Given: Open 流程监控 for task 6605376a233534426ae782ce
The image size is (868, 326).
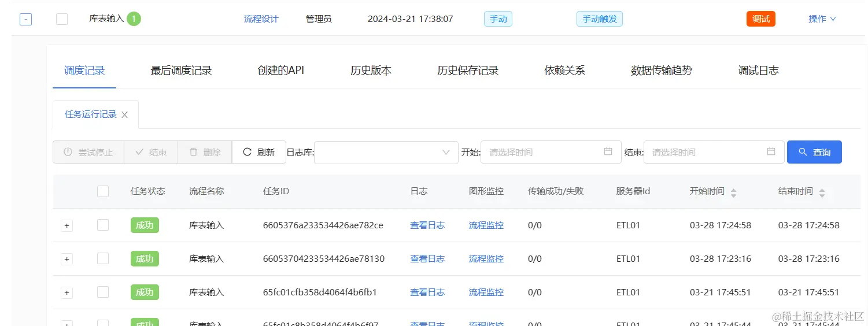Looking at the screenshot, I should pyautogui.click(x=486, y=225).
